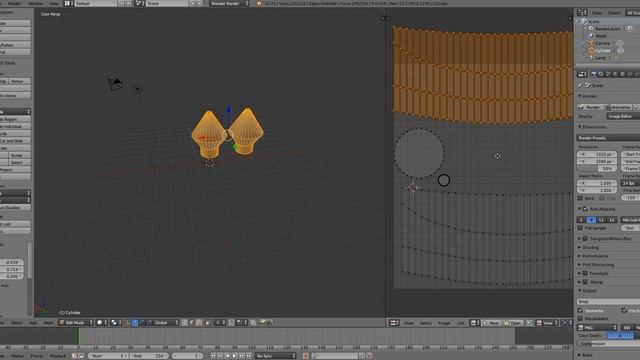The height and width of the screenshot is (360, 640).
Task: Select Lamp in the outliner
Action: 600,58
